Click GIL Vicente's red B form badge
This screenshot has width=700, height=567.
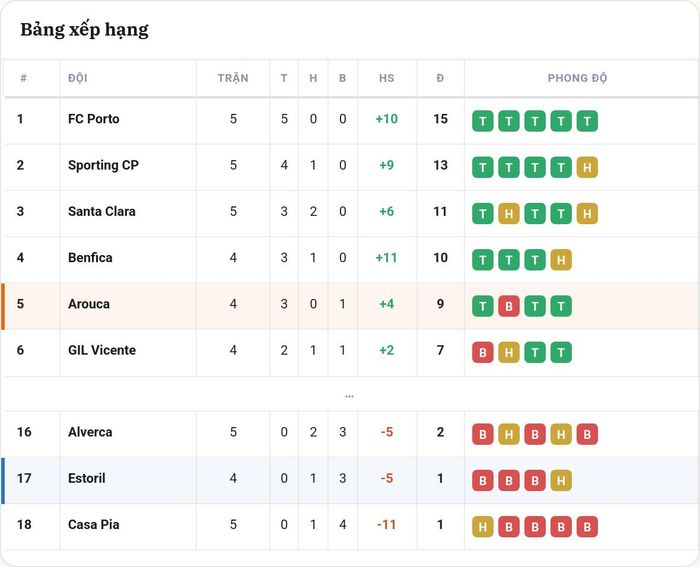click(x=483, y=352)
